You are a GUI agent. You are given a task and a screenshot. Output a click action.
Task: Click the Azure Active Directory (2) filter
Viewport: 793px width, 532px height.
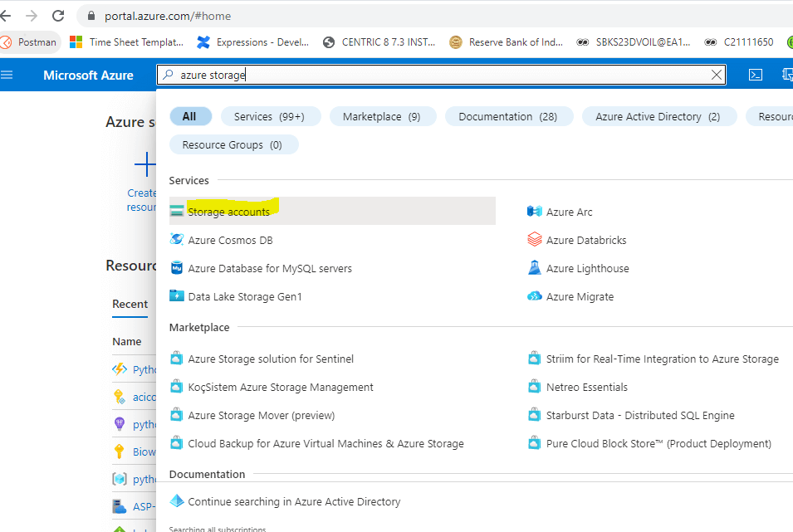[658, 116]
